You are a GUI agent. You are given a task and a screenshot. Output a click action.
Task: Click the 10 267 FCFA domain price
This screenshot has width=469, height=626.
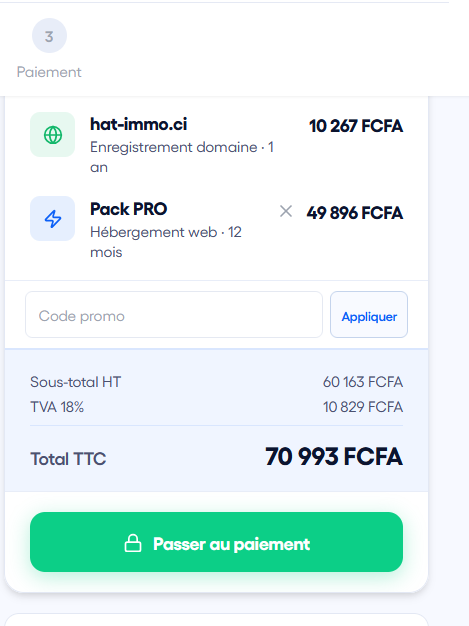pyautogui.click(x=356, y=126)
